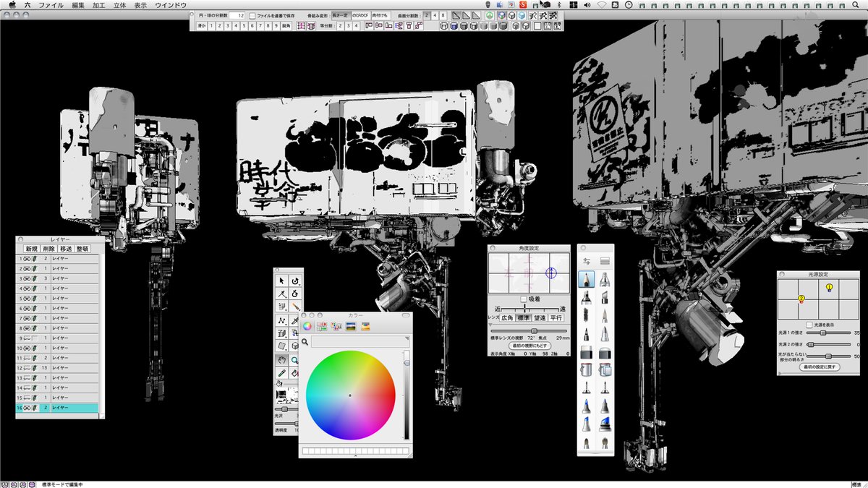This screenshot has height=488, width=868.
Task: Select the paint bucket in pen palette
Action: click(x=586, y=369)
